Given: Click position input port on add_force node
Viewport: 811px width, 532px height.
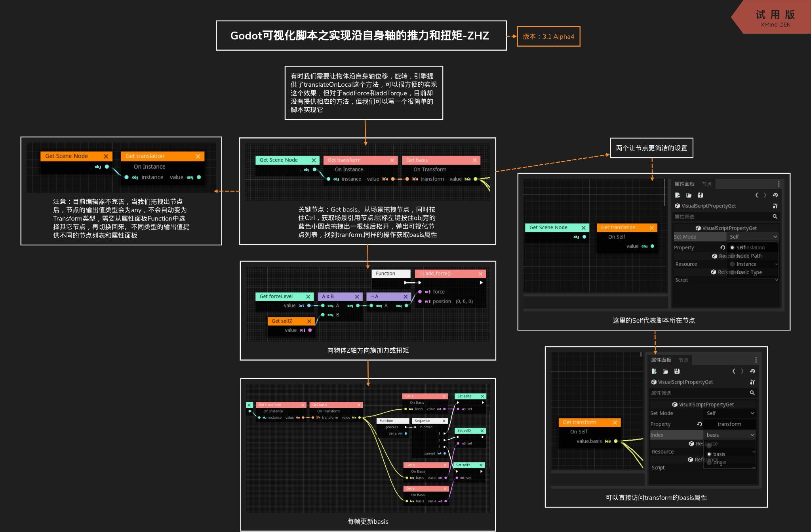Looking at the screenshot, I should 420,301.
